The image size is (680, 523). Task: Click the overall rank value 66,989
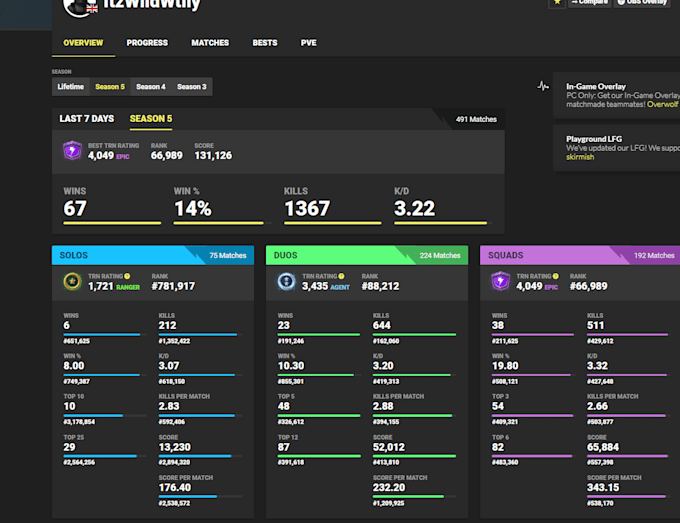(x=167, y=155)
